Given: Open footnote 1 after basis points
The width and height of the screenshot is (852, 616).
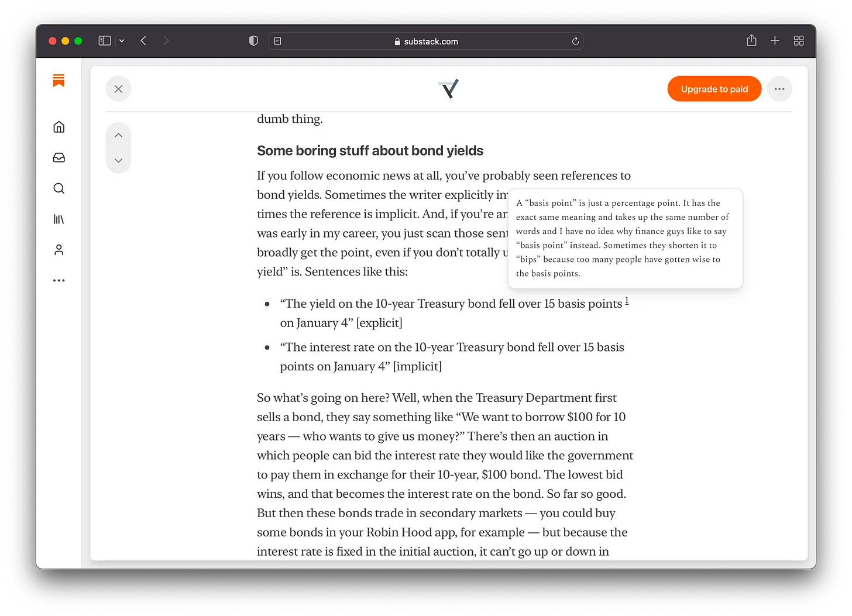Looking at the screenshot, I should 627,300.
